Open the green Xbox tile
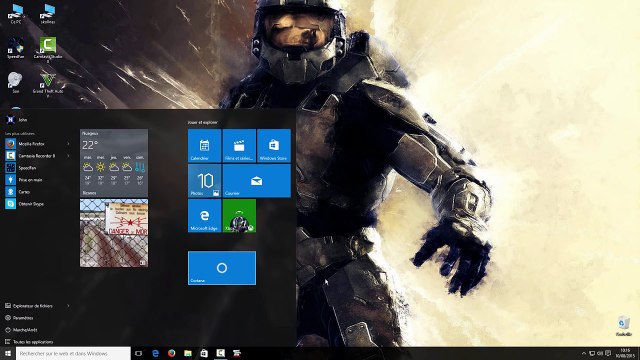 [x=240, y=216]
